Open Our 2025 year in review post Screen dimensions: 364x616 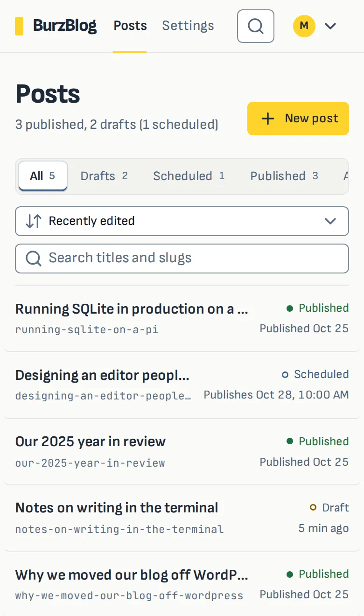pyautogui.click(x=91, y=441)
